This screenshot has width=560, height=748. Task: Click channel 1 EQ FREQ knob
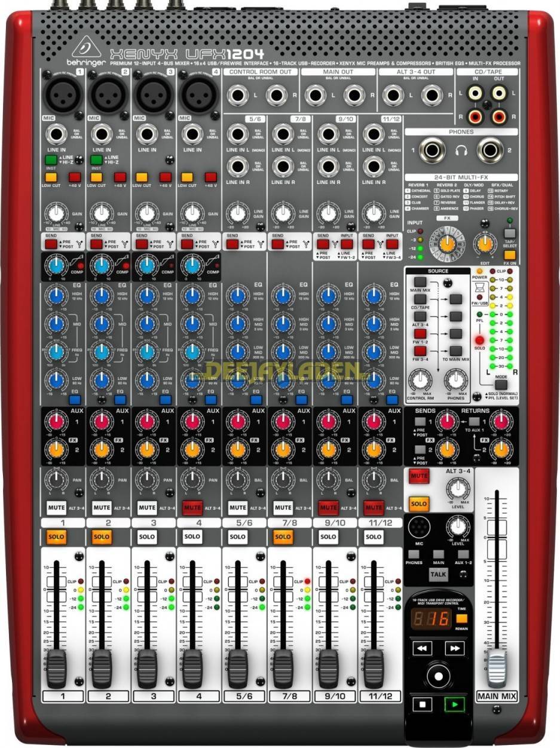pos(57,352)
